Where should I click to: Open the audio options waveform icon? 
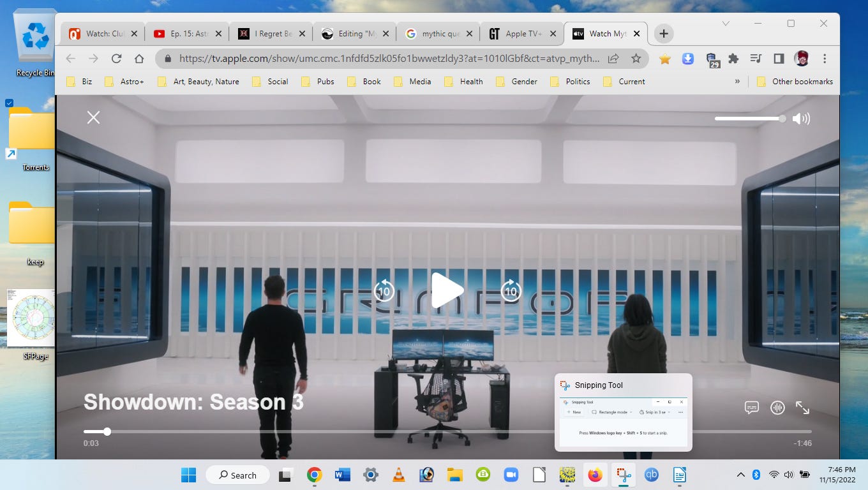(x=777, y=408)
